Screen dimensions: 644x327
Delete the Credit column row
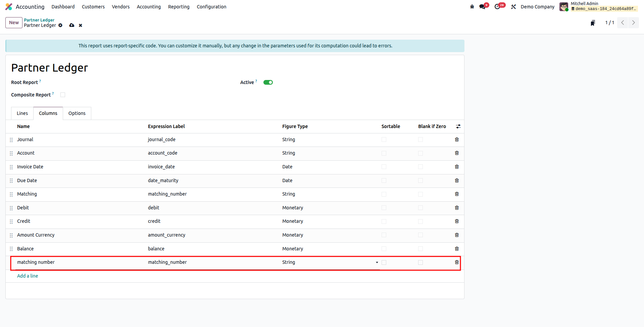point(457,221)
